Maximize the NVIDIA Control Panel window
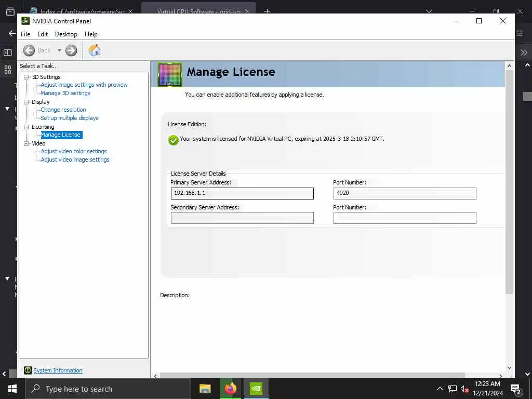Screen dimensions: 532x399 tap(479, 21)
